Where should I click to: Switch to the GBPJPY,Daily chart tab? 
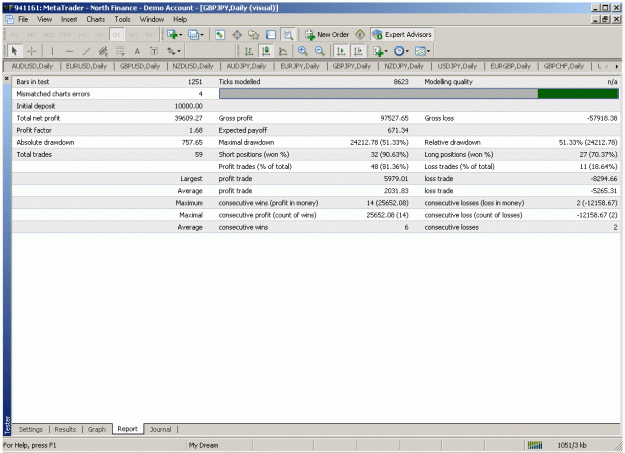coord(352,66)
